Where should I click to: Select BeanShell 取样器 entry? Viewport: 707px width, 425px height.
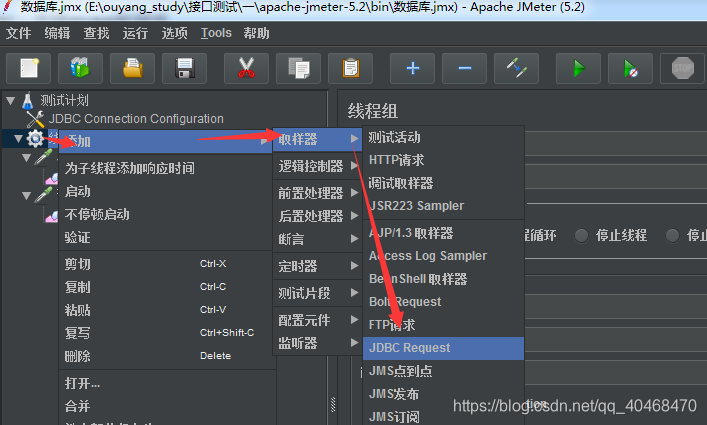pyautogui.click(x=444, y=279)
